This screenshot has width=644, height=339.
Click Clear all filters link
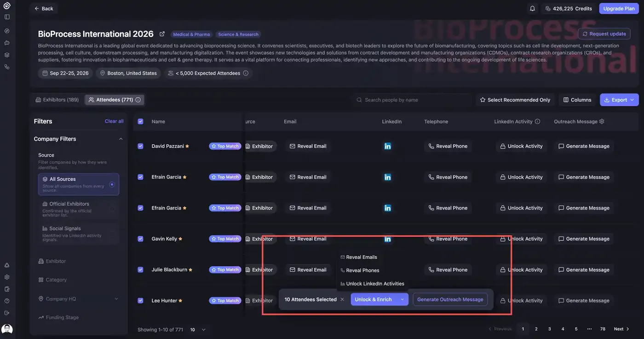point(114,122)
